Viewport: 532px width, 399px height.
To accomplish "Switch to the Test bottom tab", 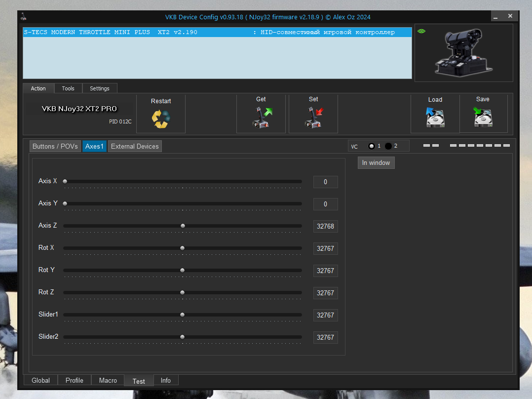I will (139, 381).
